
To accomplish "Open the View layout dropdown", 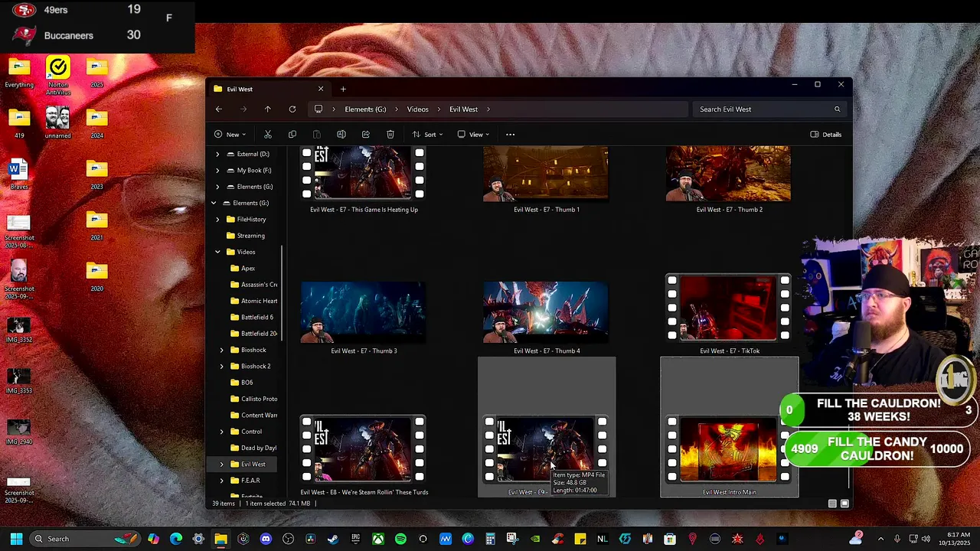I will tap(474, 135).
